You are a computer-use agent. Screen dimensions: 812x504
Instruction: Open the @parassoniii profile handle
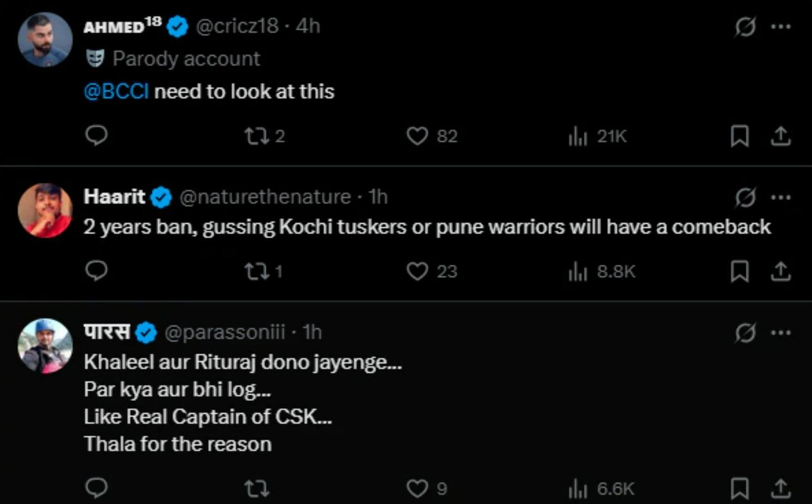click(x=224, y=332)
